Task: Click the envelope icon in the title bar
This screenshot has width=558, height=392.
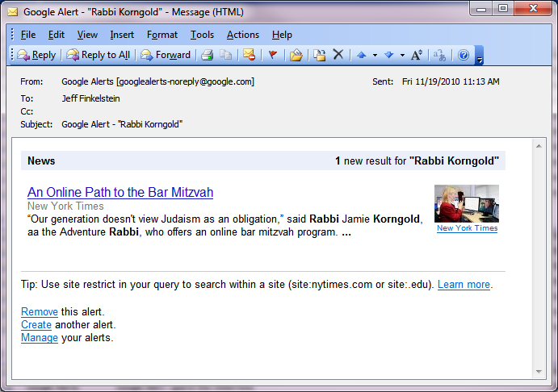Action: pyautogui.click(x=12, y=12)
